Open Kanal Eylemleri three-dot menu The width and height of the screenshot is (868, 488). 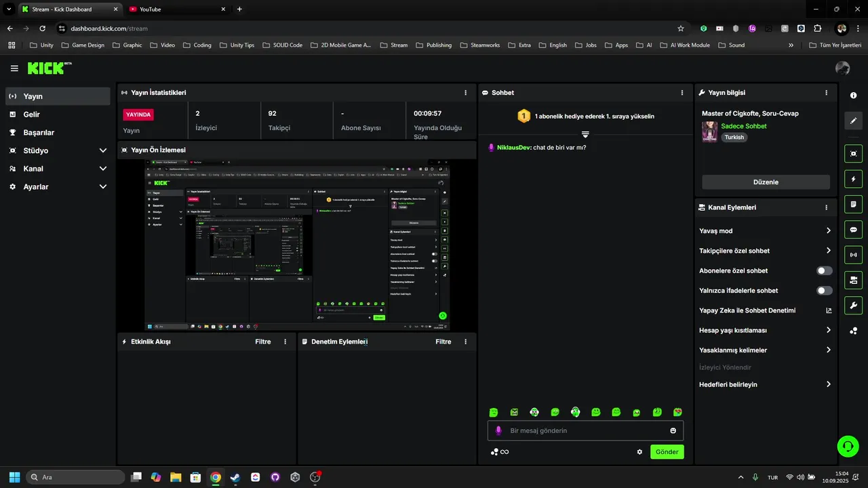coord(826,207)
